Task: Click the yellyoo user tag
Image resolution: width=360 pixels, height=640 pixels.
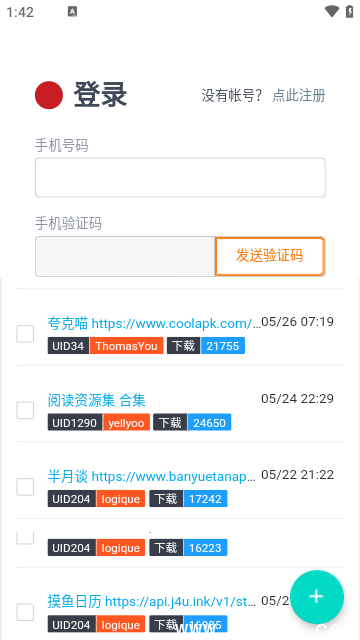Action: pyautogui.click(x=127, y=422)
